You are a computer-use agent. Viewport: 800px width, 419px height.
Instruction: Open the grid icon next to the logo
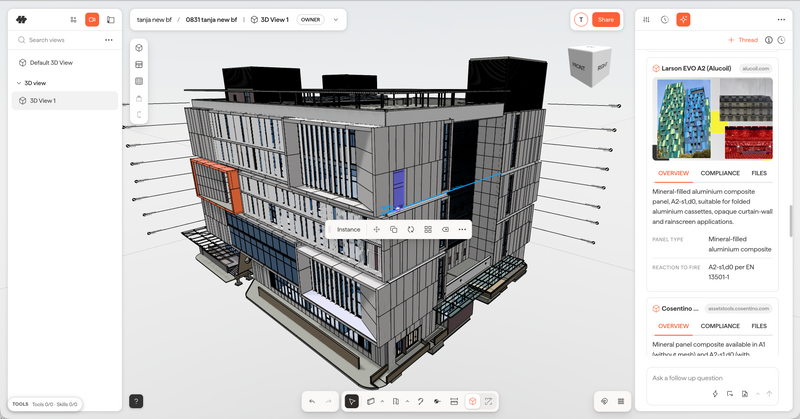click(x=73, y=20)
